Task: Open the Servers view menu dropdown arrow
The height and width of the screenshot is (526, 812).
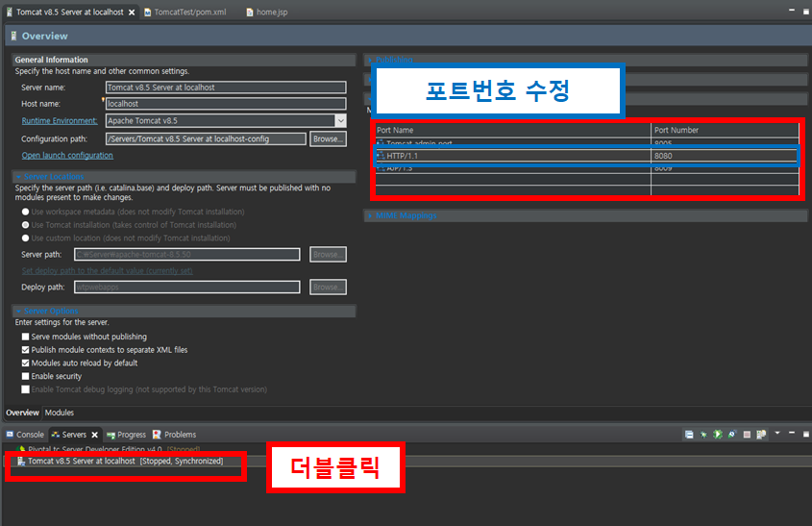Action: click(x=776, y=433)
